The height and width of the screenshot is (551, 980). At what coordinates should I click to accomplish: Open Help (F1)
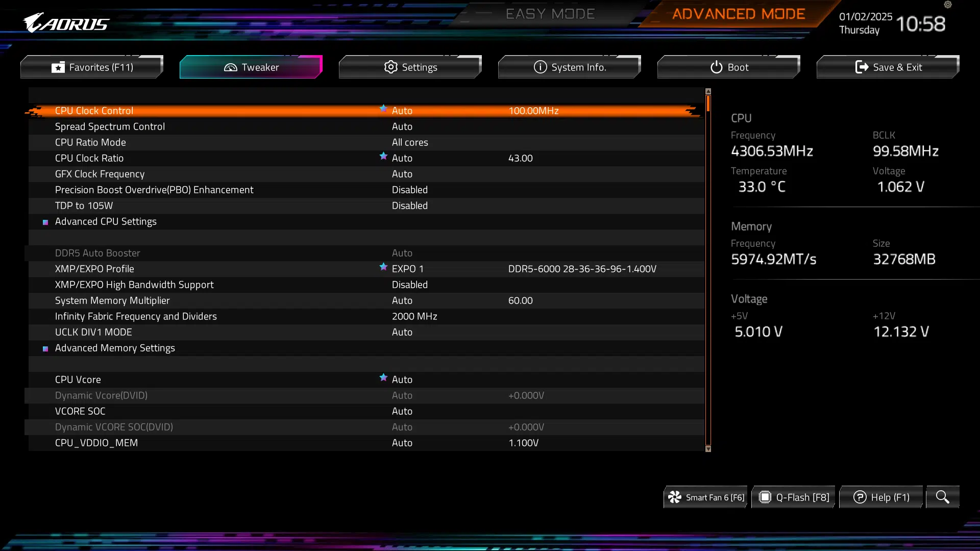coord(881,497)
